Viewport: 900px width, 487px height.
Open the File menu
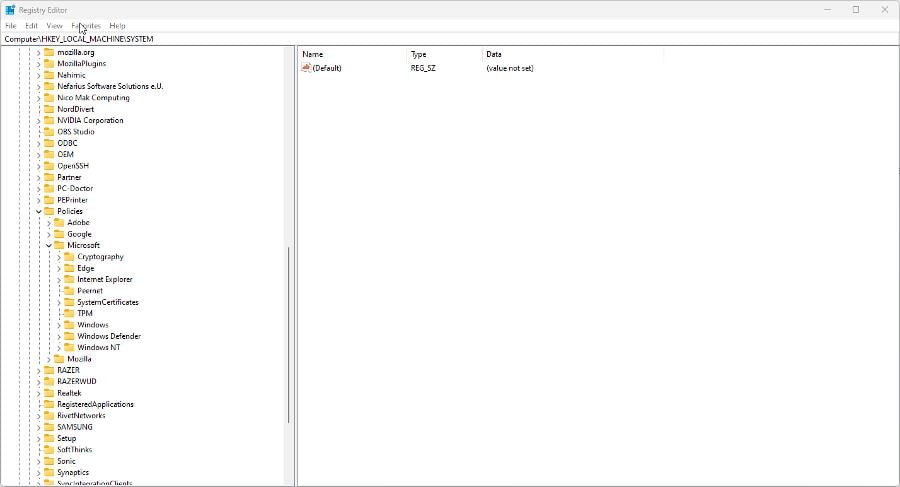[11, 26]
